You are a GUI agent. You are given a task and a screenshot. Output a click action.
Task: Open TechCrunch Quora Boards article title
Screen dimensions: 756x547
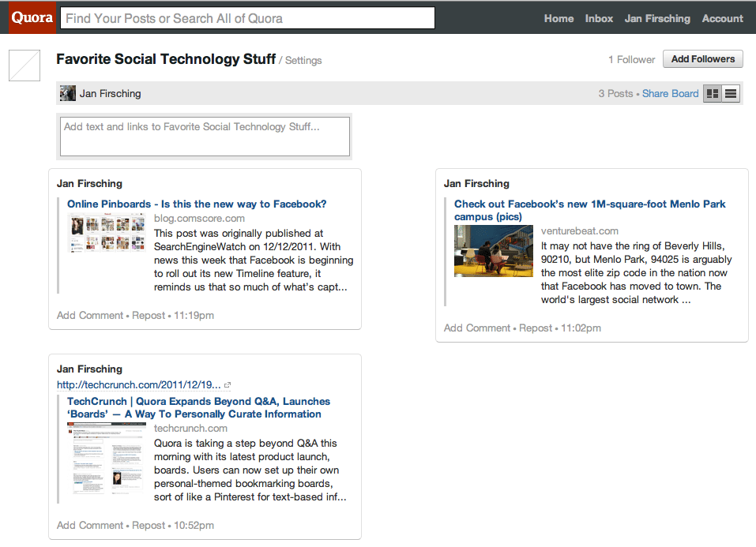(x=198, y=408)
